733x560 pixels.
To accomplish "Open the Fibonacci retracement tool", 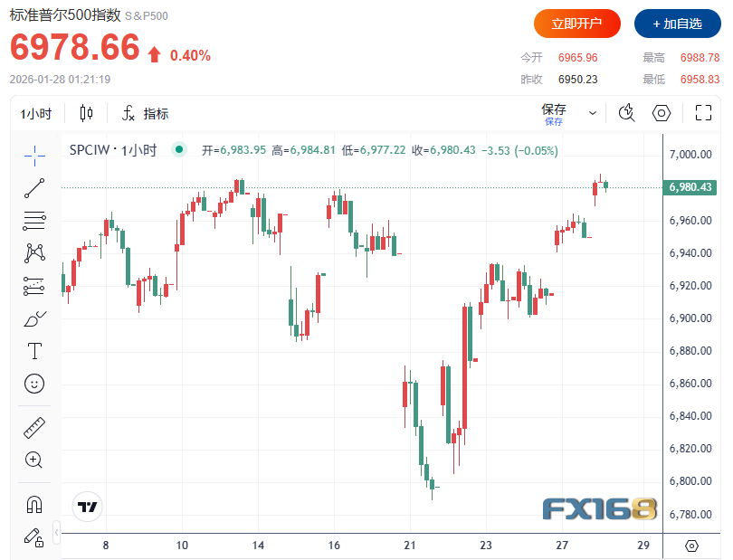I will point(34,220).
